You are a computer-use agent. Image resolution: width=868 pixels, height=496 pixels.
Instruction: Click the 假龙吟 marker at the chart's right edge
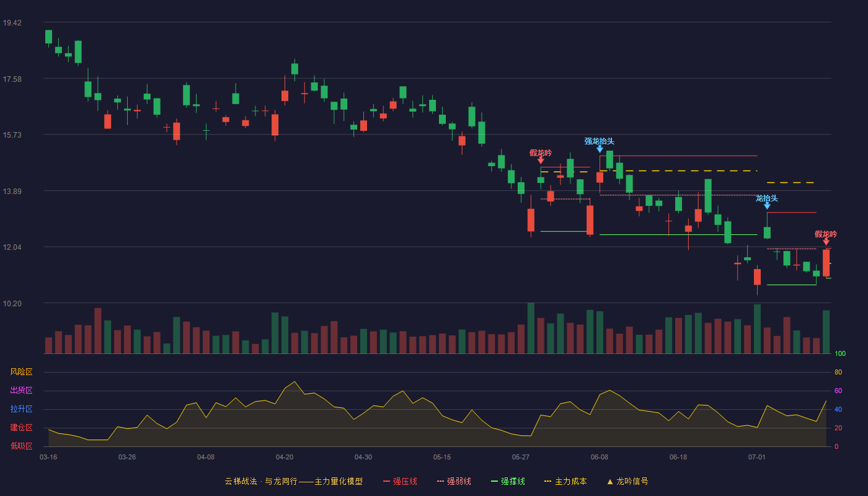coord(826,242)
